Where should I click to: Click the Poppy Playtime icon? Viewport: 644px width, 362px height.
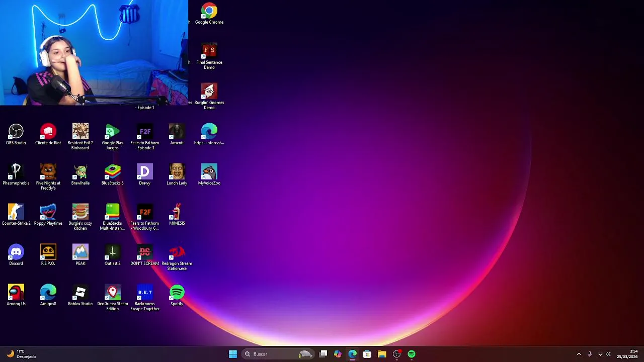pos(48,215)
